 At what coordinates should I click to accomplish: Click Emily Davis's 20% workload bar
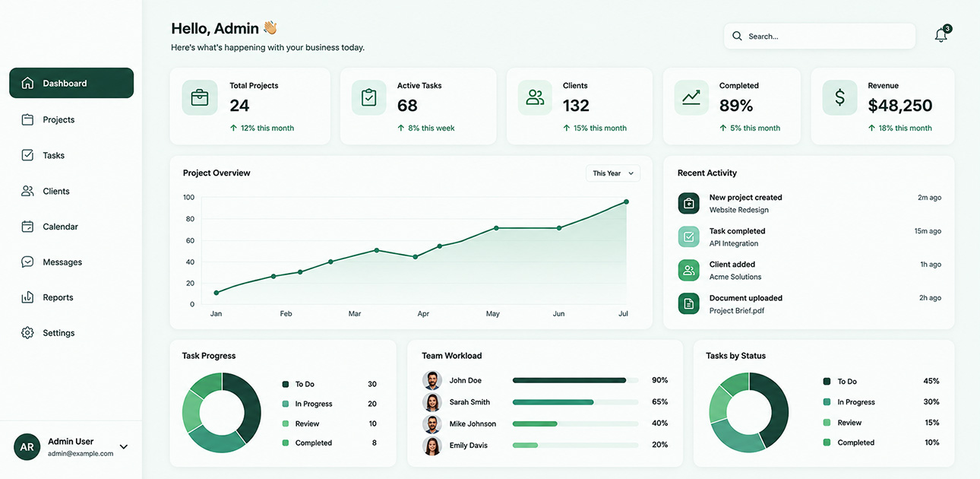pos(576,446)
